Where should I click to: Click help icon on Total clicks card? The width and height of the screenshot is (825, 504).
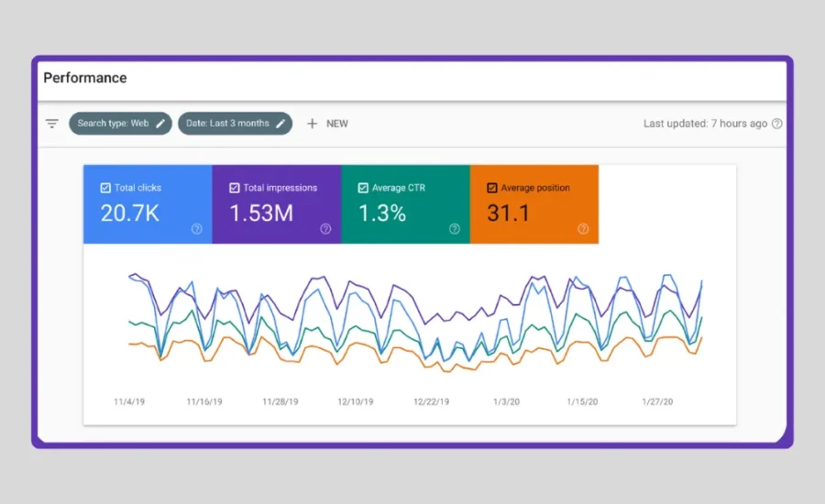(x=196, y=229)
